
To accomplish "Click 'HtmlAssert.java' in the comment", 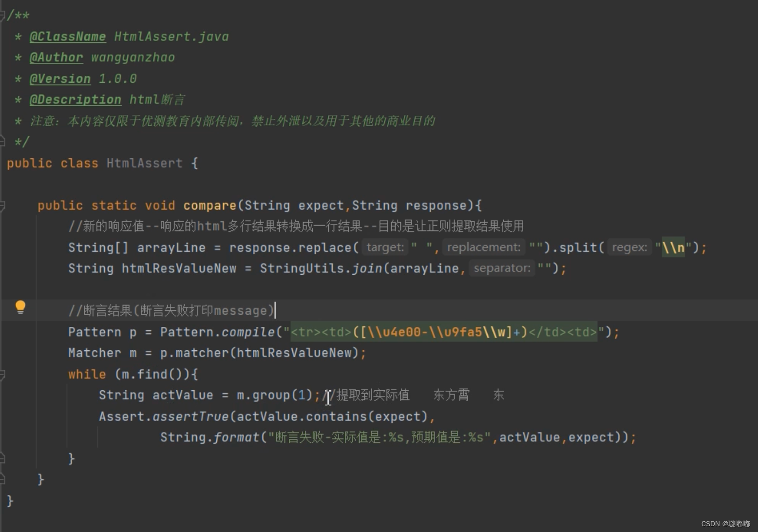I will click(171, 37).
